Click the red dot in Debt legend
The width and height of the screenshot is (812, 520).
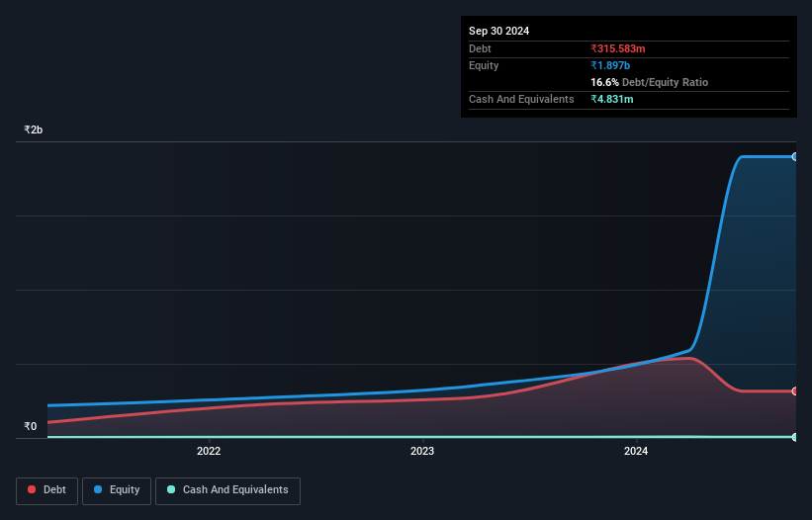click(x=32, y=489)
